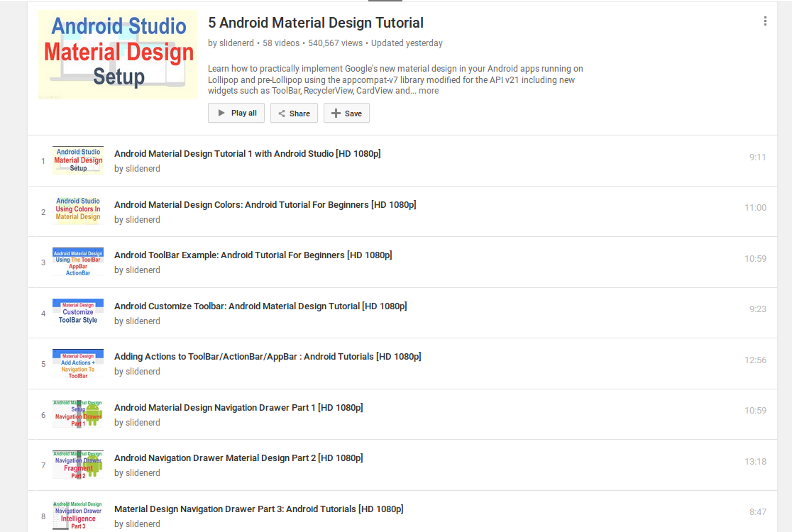Image resolution: width=792 pixels, height=532 pixels.
Task: Open 'Android Material Design Colors' video title
Action: click(265, 204)
